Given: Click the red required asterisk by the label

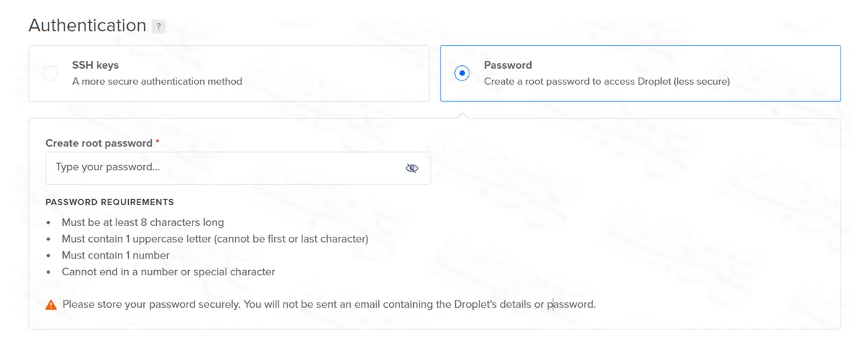Looking at the screenshot, I should (x=158, y=142).
